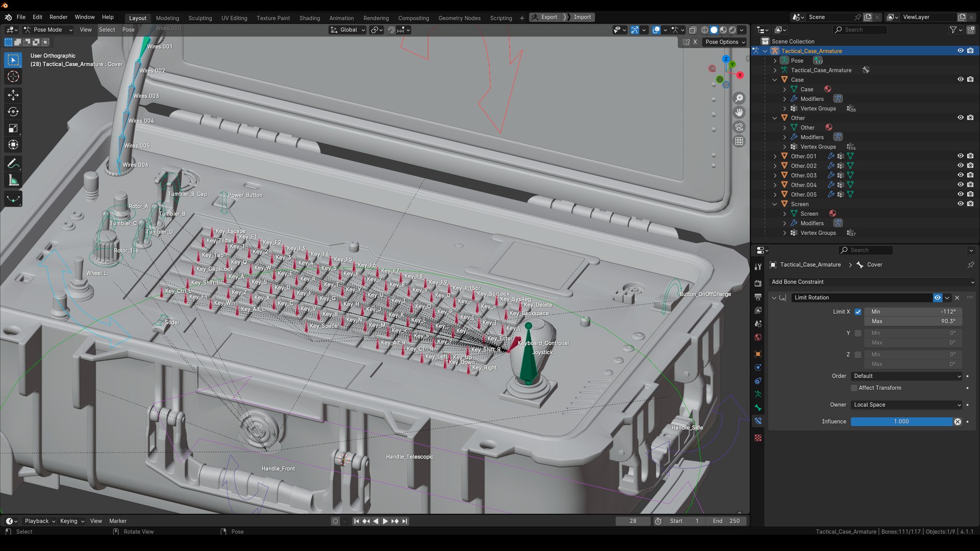This screenshot has height=551, width=980.
Task: Open the Render menu
Action: [58, 17]
